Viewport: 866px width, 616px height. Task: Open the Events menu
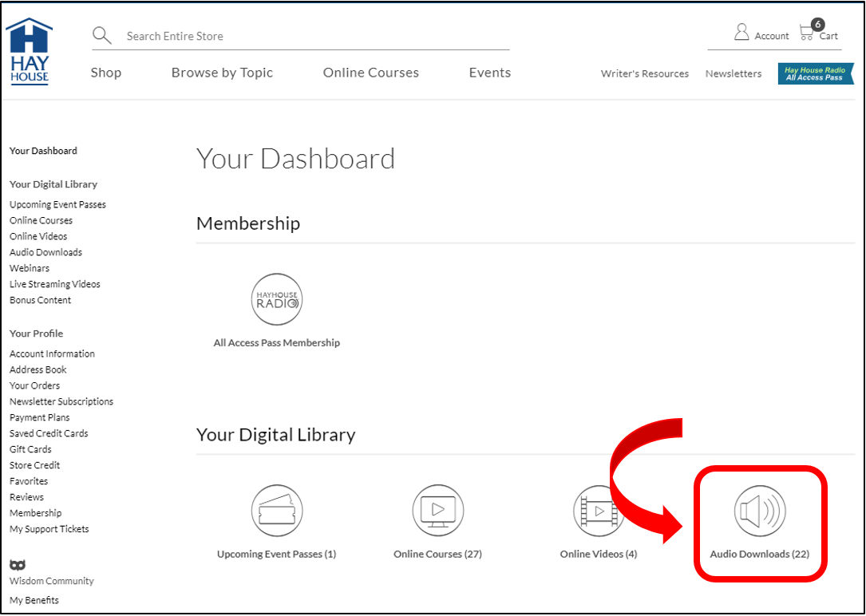click(489, 73)
